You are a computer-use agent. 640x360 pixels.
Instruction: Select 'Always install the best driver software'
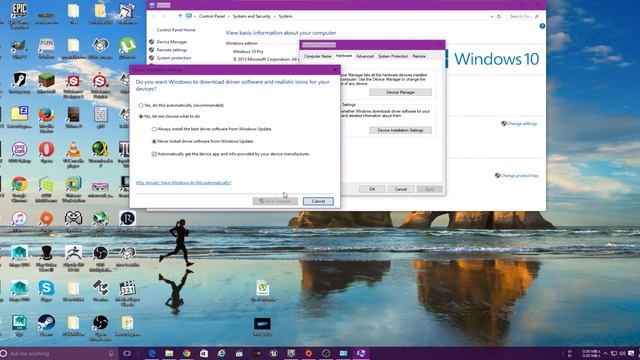[154, 129]
